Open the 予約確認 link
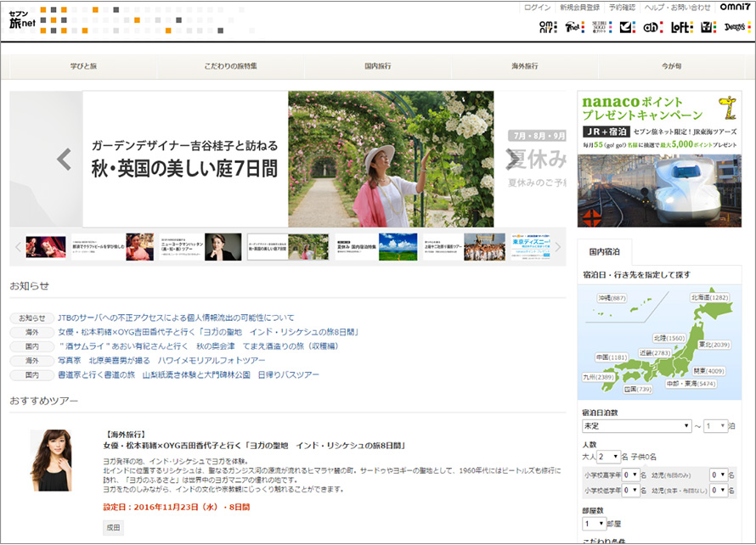This screenshot has height=545, width=756. point(622,8)
